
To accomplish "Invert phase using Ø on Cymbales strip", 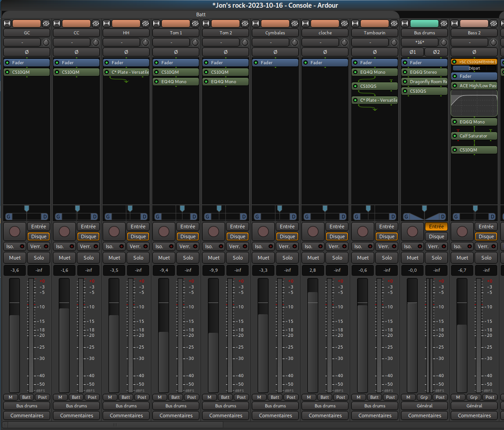I will (275, 52).
